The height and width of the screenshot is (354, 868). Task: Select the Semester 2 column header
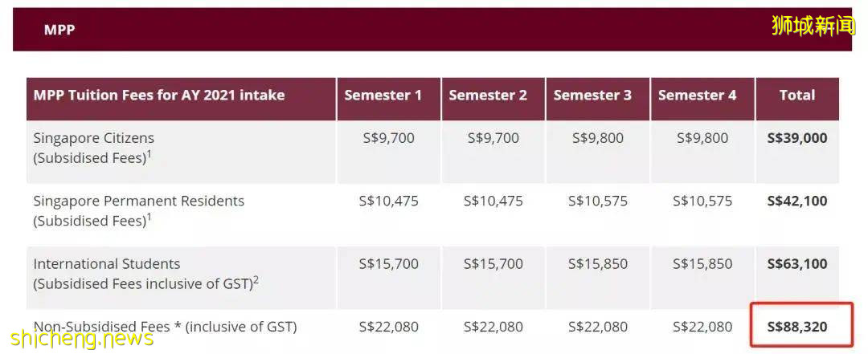tap(488, 96)
